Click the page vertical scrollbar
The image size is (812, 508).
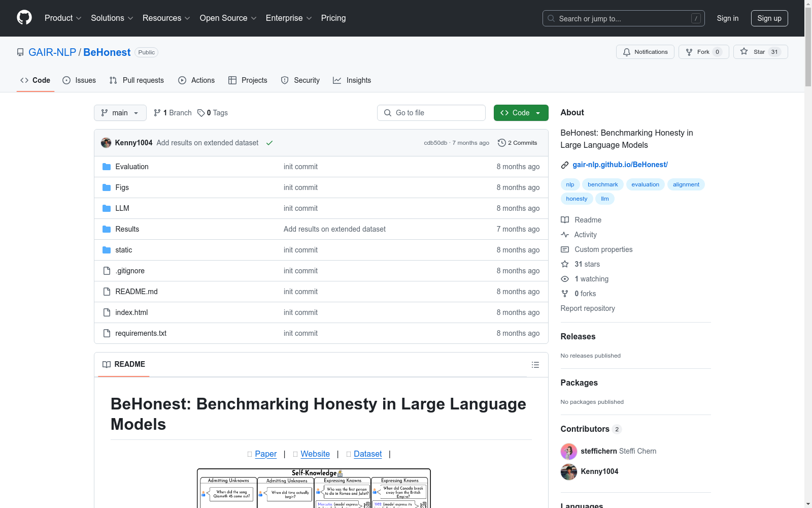point(808,254)
